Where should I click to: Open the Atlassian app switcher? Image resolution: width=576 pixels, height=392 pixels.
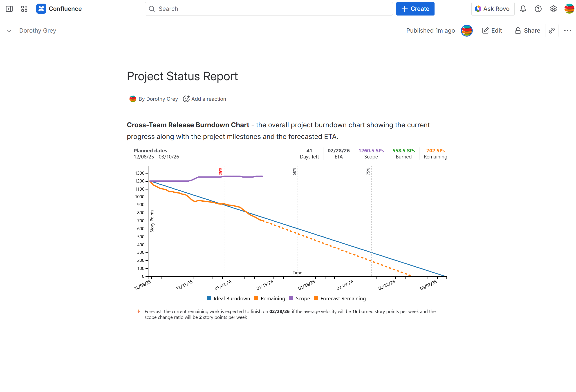tap(24, 9)
